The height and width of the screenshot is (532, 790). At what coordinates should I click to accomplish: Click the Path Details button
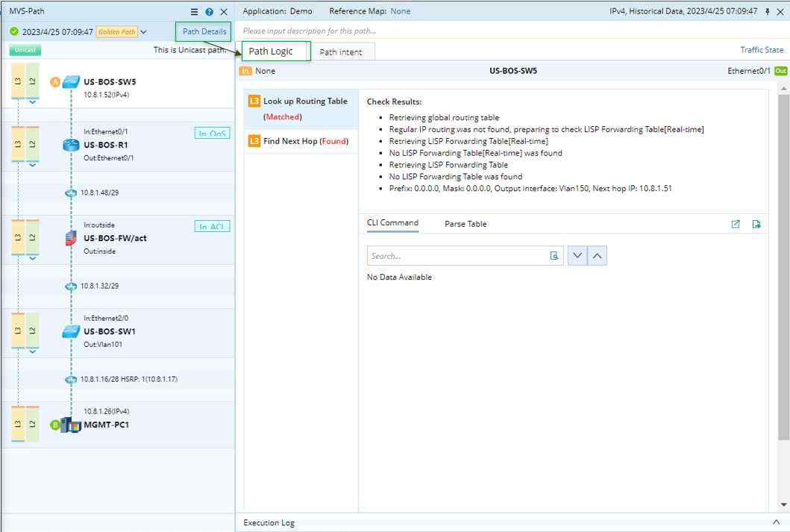[x=204, y=31]
